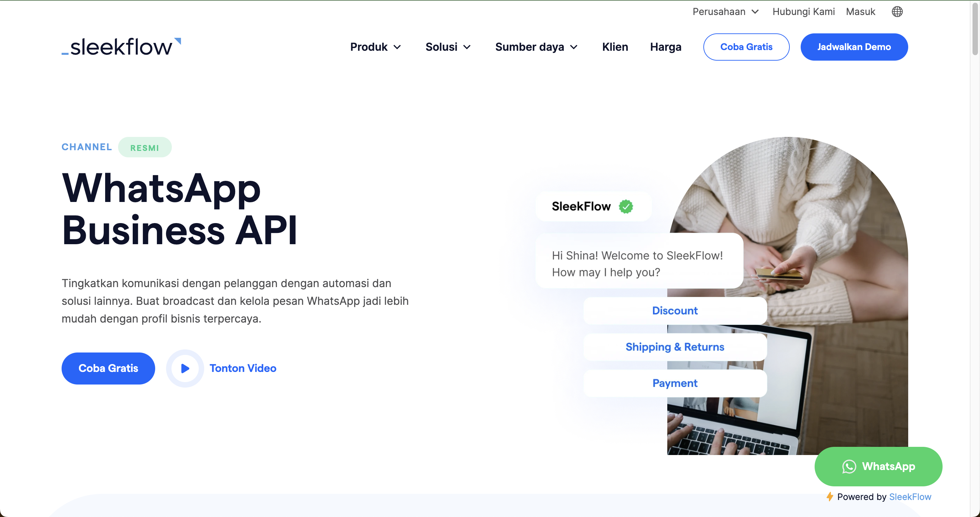The image size is (980, 517).
Task: Click the Tonton Video text link
Action: coord(242,368)
